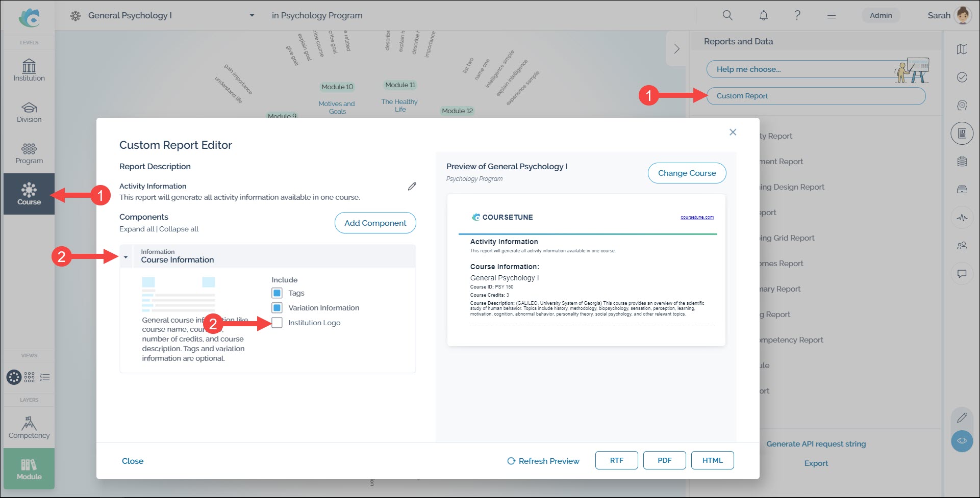Screen dimensions: 980x498
Task: Open the hamburger menu icon
Action: (x=831, y=15)
